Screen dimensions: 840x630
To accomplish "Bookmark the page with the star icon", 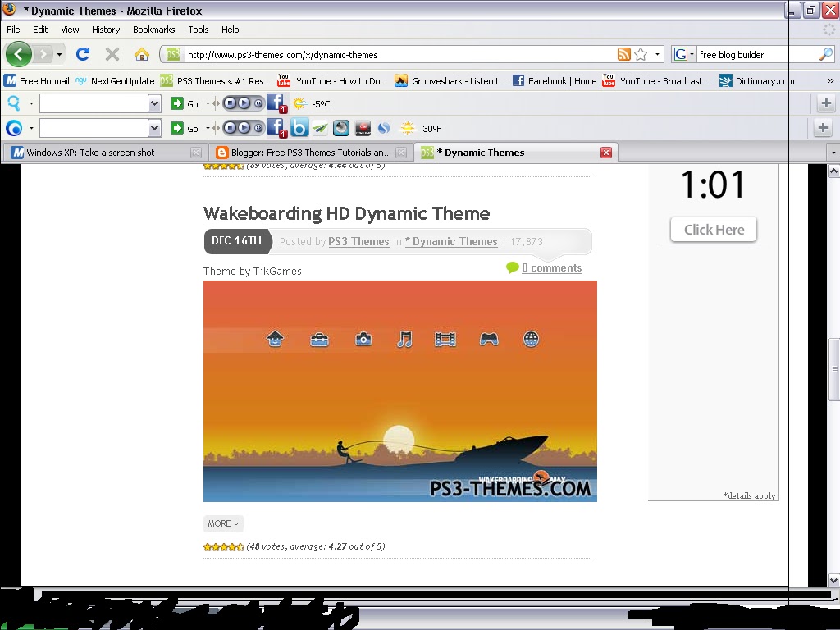I will [641, 54].
